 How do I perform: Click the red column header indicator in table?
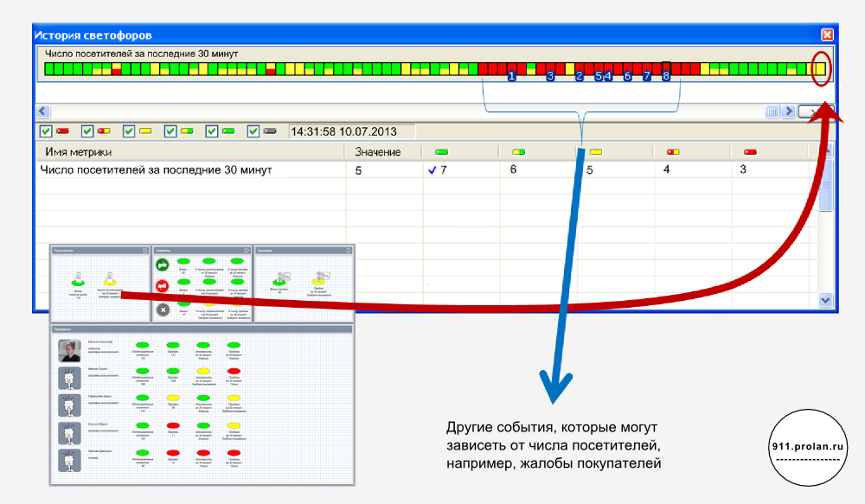pos(749,152)
